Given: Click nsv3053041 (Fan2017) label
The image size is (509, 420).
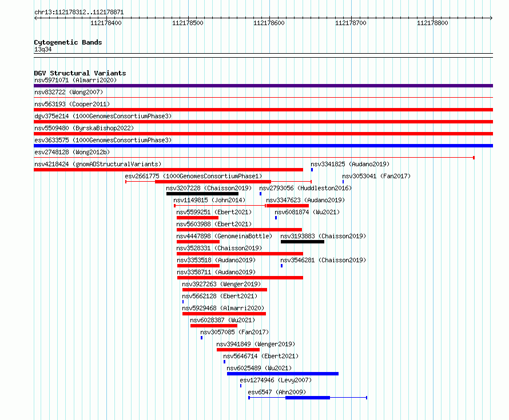Looking at the screenshot, I should (376, 176).
